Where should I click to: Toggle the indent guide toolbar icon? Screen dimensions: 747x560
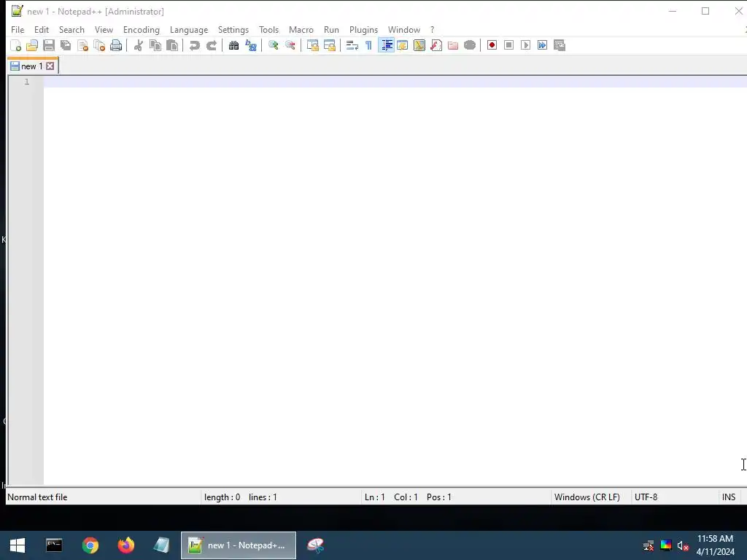click(387, 45)
